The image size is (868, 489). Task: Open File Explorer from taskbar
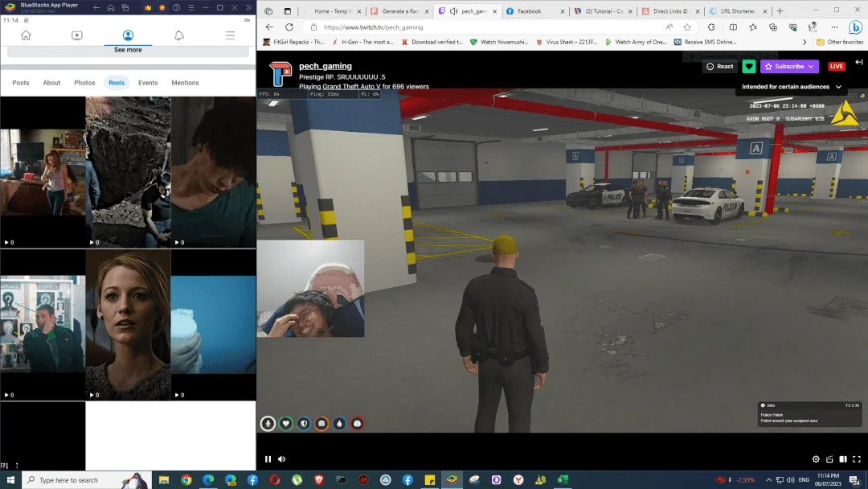[164, 479]
